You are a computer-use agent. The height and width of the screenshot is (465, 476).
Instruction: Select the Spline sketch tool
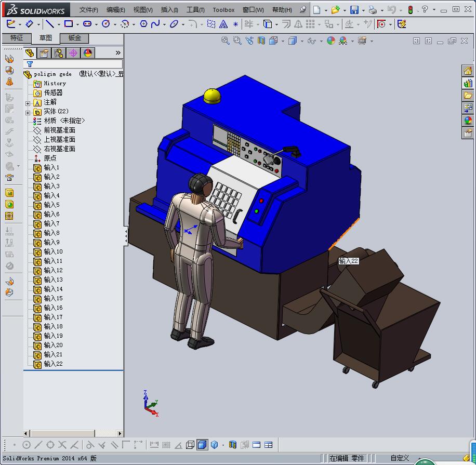tap(156, 24)
